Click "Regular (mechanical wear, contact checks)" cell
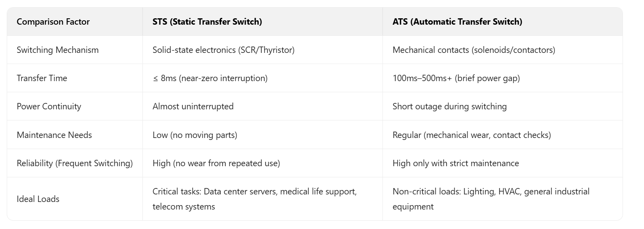The image size is (644, 229). (471, 135)
